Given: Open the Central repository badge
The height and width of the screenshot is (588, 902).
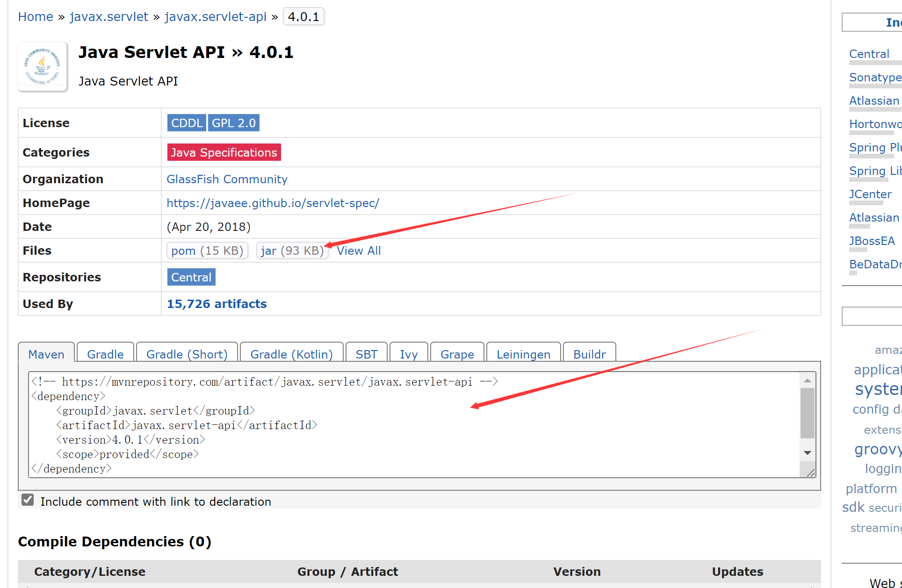Looking at the screenshot, I should tap(191, 277).
